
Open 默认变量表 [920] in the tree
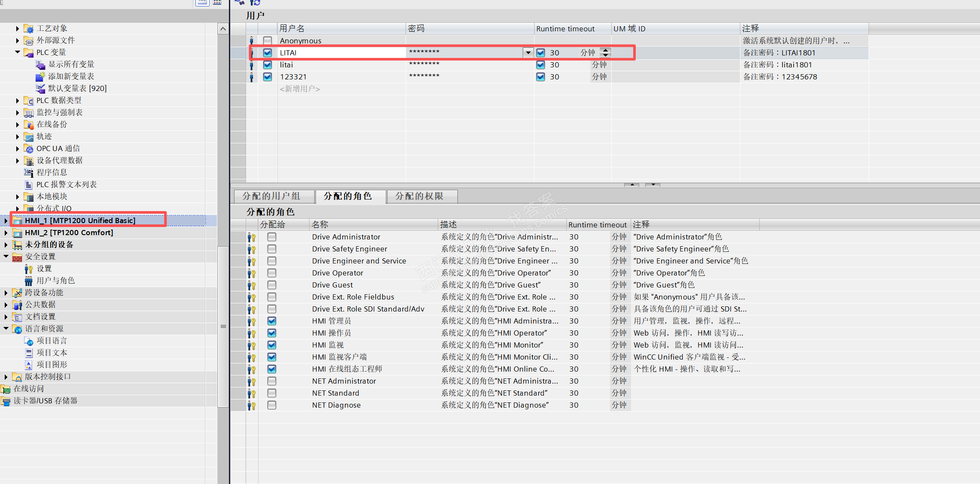point(77,88)
